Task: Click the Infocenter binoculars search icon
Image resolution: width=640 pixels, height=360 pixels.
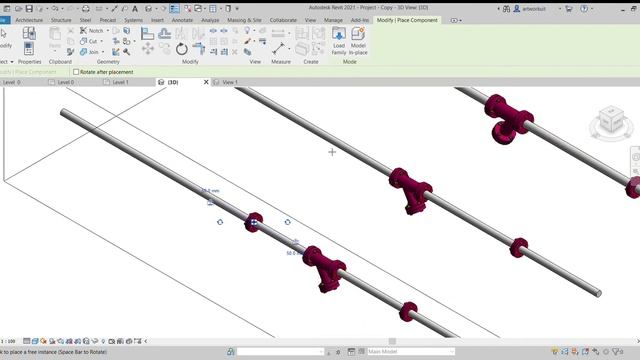Action: [506, 9]
